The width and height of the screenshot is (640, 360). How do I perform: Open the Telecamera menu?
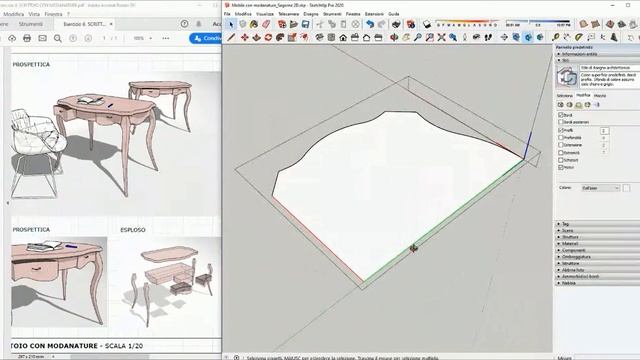(289, 14)
